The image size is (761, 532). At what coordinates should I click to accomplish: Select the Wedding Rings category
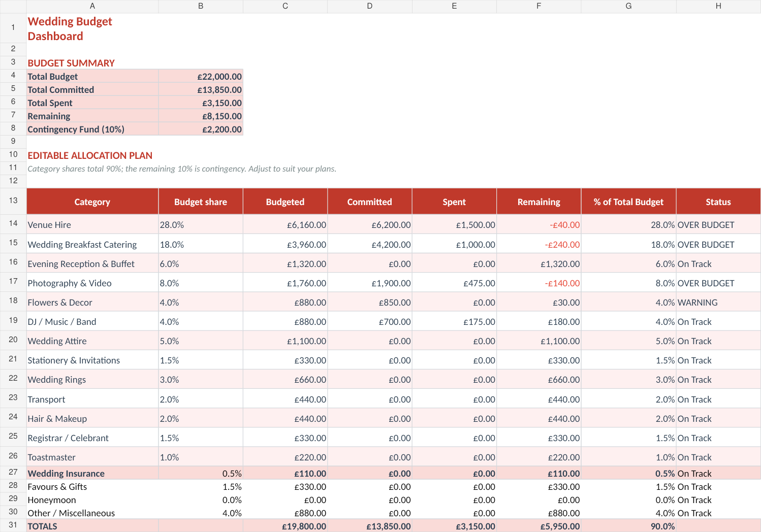coord(92,379)
